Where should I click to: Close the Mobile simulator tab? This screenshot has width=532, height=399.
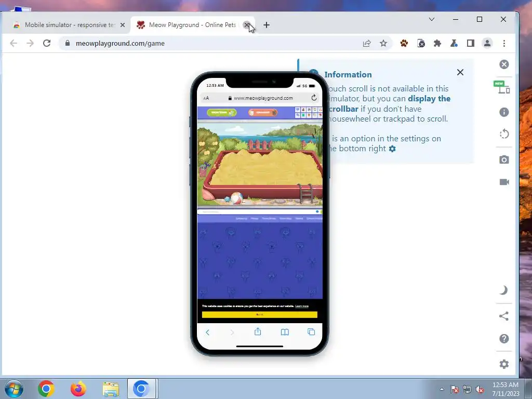[123, 25]
